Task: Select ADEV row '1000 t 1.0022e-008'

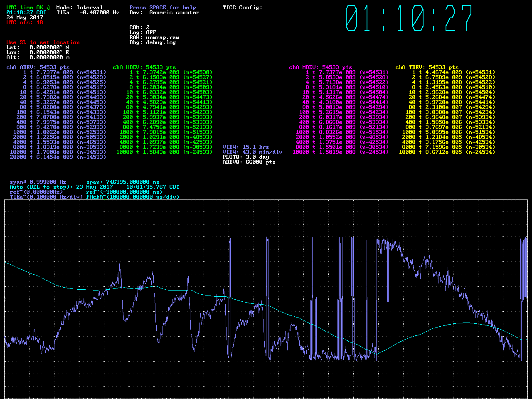Action: [x=59, y=132]
